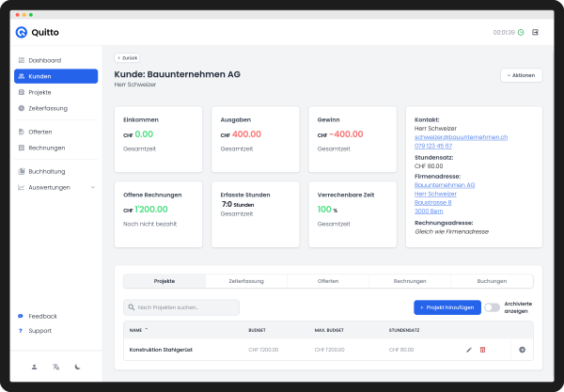Open user profile icon in sidebar footer
The width and height of the screenshot is (564, 392).
click(34, 367)
